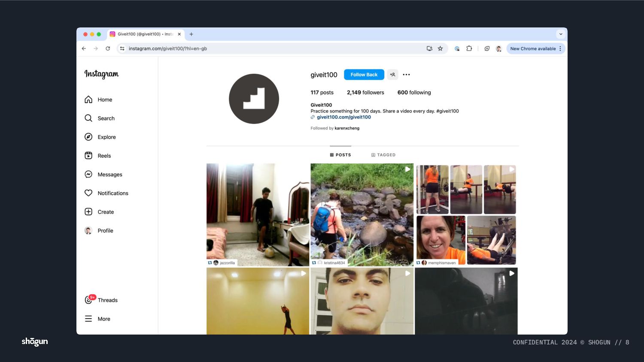
Task: Click the address bar URL field
Action: [x=275, y=48]
